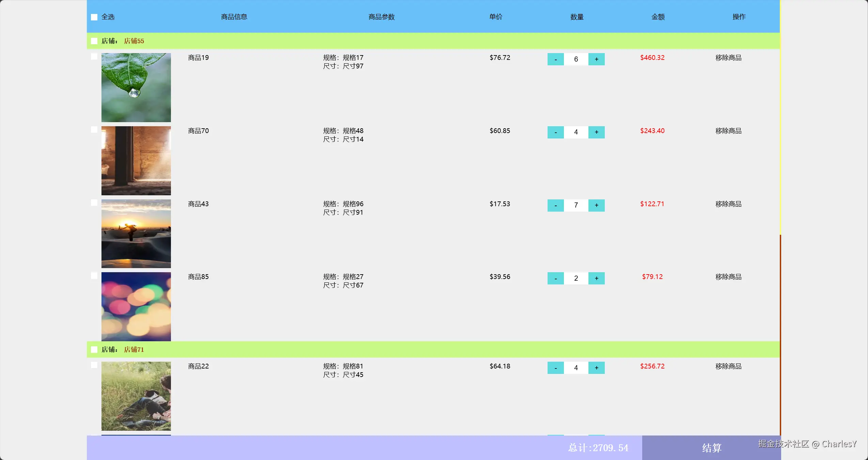The image size is (868, 460).
Task: Increase quantity of 商品22
Action: pos(596,368)
